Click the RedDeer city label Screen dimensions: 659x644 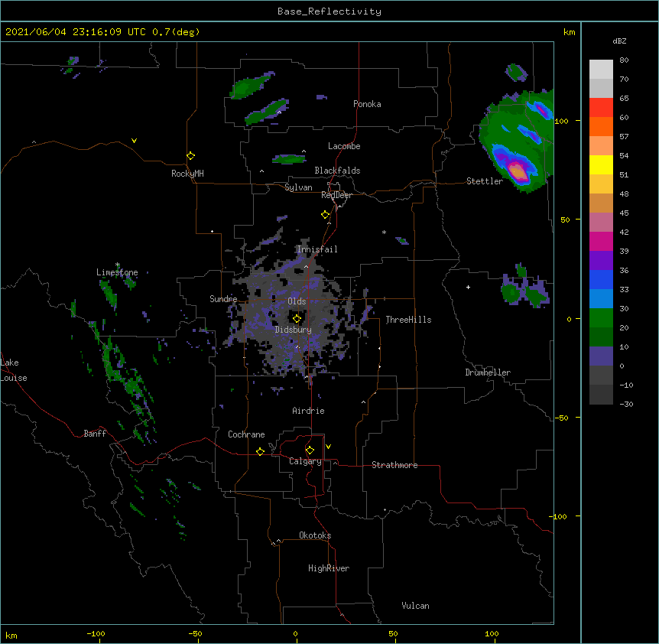point(336,195)
